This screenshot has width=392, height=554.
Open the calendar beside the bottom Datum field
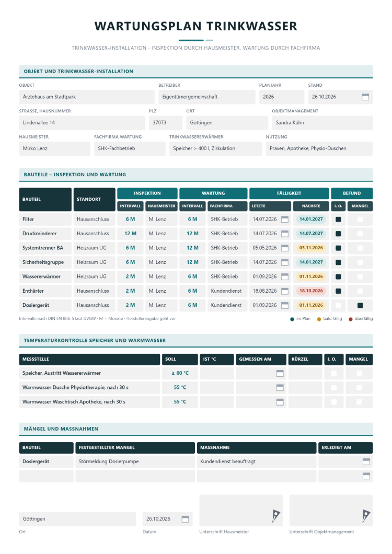185,519
